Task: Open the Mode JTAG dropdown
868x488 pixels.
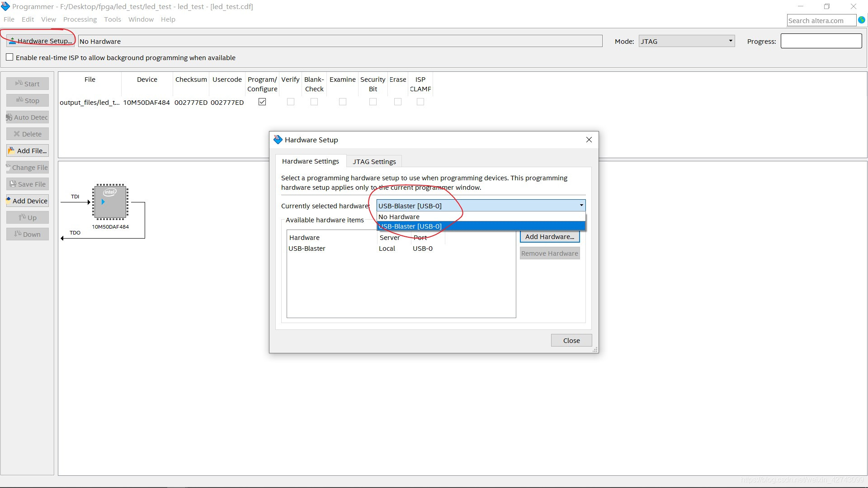Action: pos(686,41)
